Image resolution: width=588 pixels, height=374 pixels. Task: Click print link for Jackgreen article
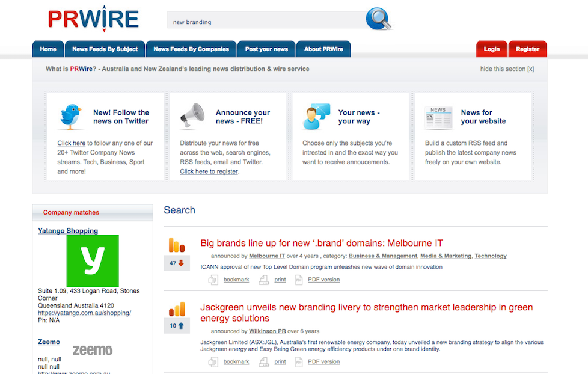point(280,362)
